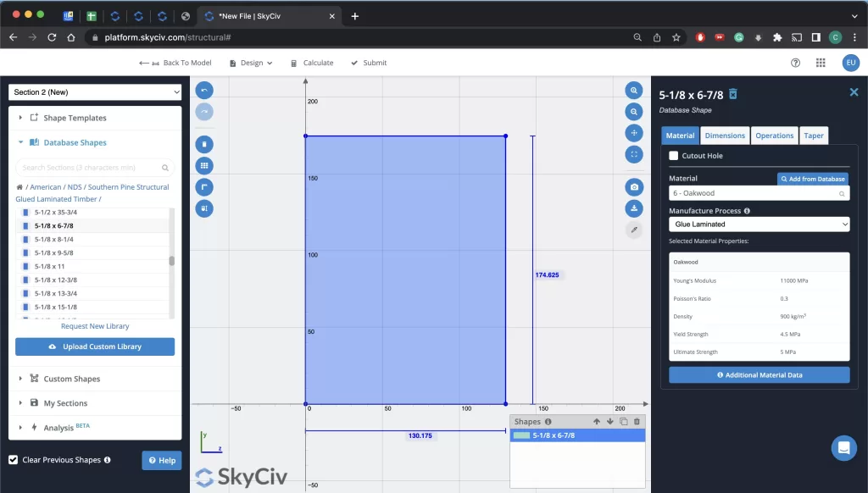Screen dimensions: 868x493
Task: Zoom in on the canvas
Action: point(634,90)
